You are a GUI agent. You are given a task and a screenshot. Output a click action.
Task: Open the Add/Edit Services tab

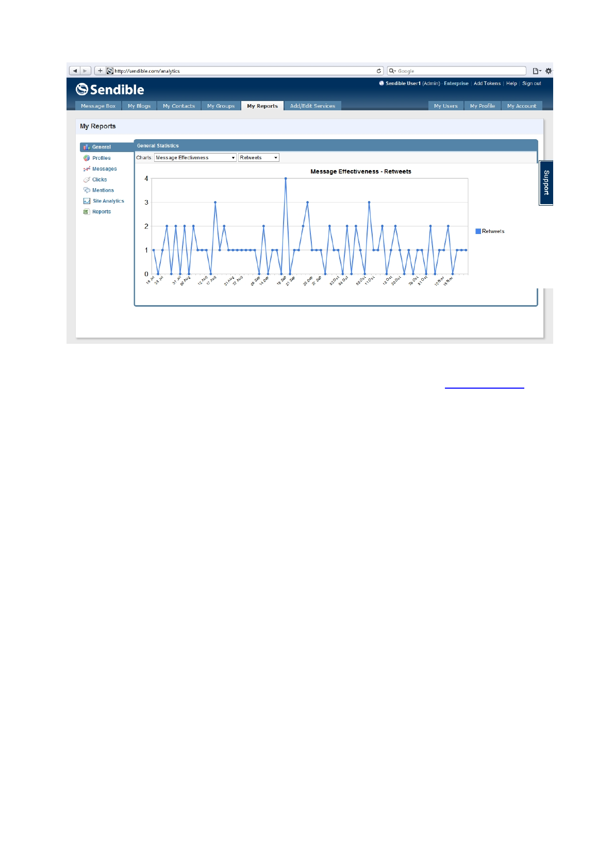[x=312, y=106]
